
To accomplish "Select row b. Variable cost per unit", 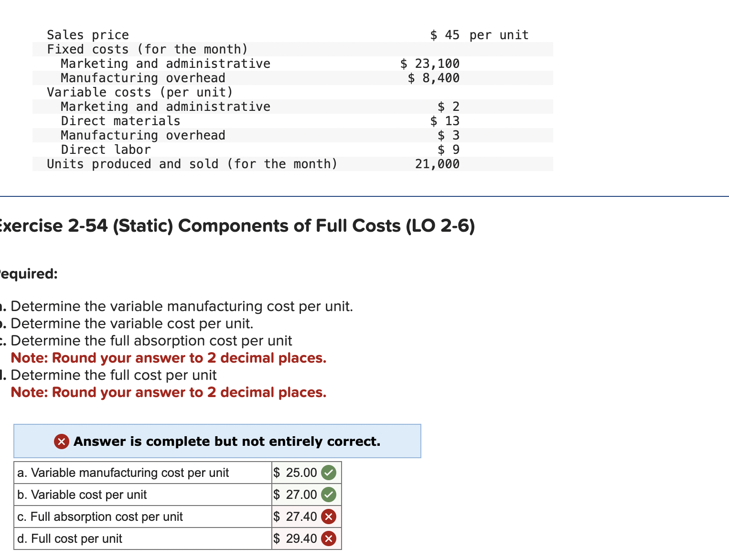I will tap(82, 495).
